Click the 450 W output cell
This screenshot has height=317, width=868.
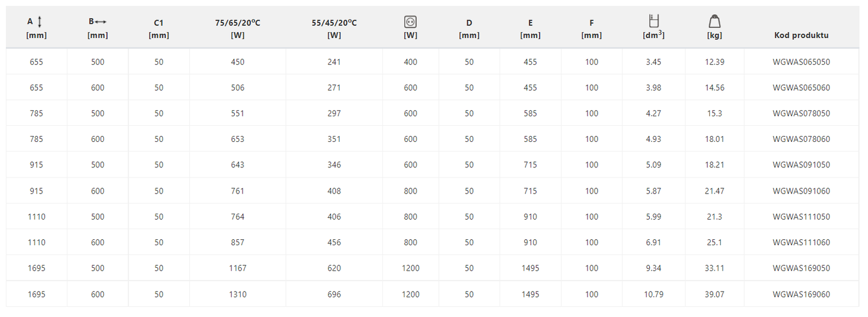238,62
